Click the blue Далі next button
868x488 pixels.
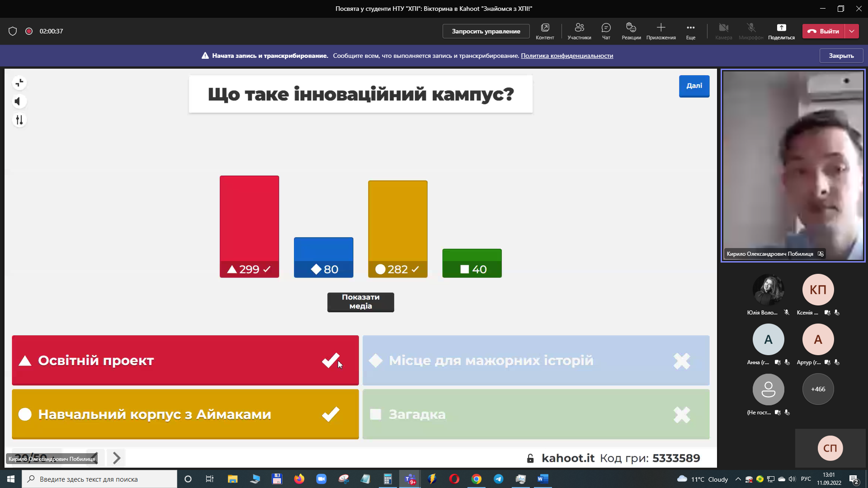[694, 86]
